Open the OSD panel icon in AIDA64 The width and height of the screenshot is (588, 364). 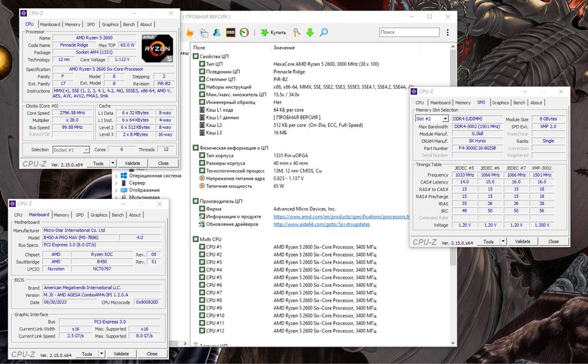pyautogui.click(x=230, y=32)
